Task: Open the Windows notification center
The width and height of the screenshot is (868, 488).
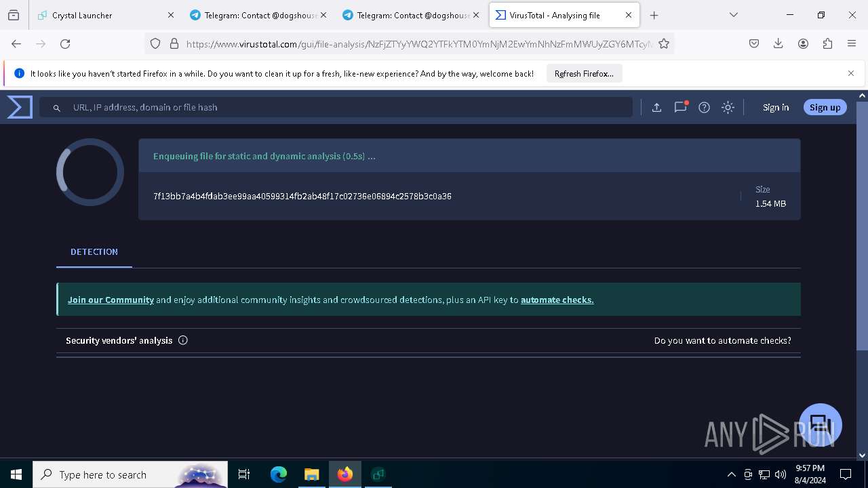Action: [x=846, y=474]
